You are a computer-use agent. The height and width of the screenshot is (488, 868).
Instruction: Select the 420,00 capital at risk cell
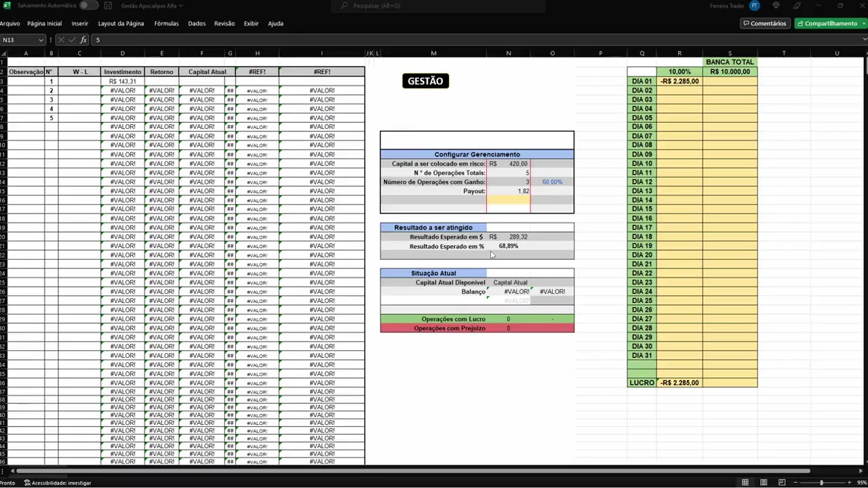(x=509, y=163)
